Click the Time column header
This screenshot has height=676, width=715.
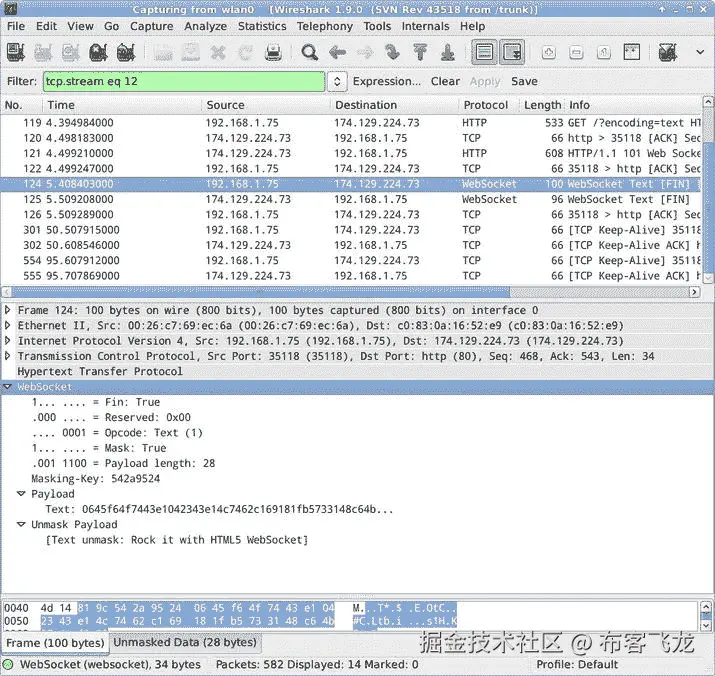[x=122, y=105]
